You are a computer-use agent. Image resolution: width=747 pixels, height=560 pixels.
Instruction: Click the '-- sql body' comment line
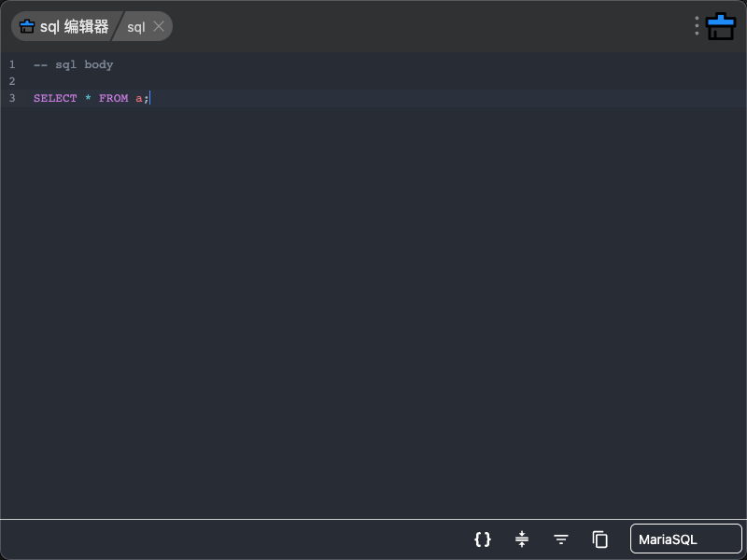click(x=74, y=64)
